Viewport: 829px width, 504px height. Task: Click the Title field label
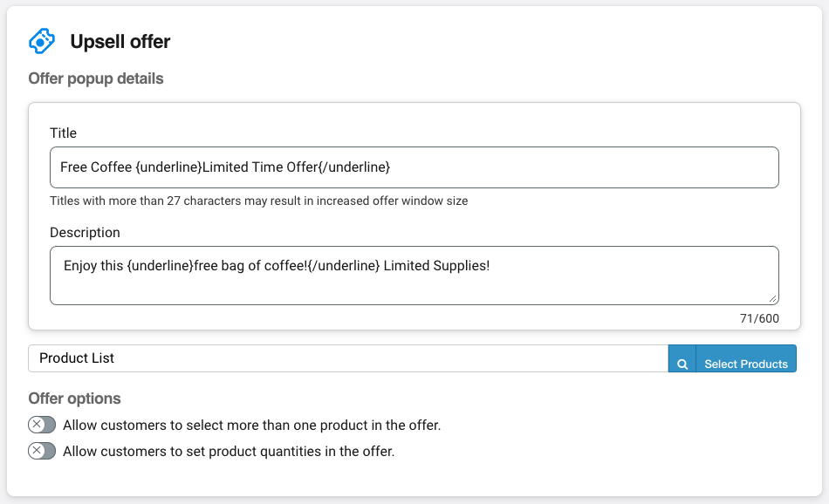(63, 133)
